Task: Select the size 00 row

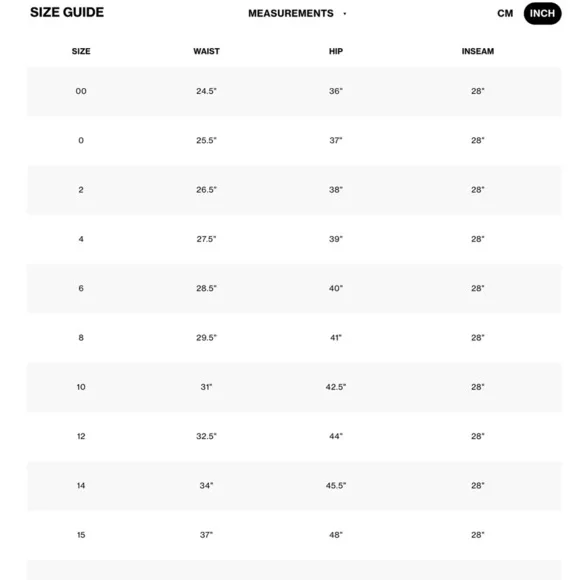Action: point(294,91)
